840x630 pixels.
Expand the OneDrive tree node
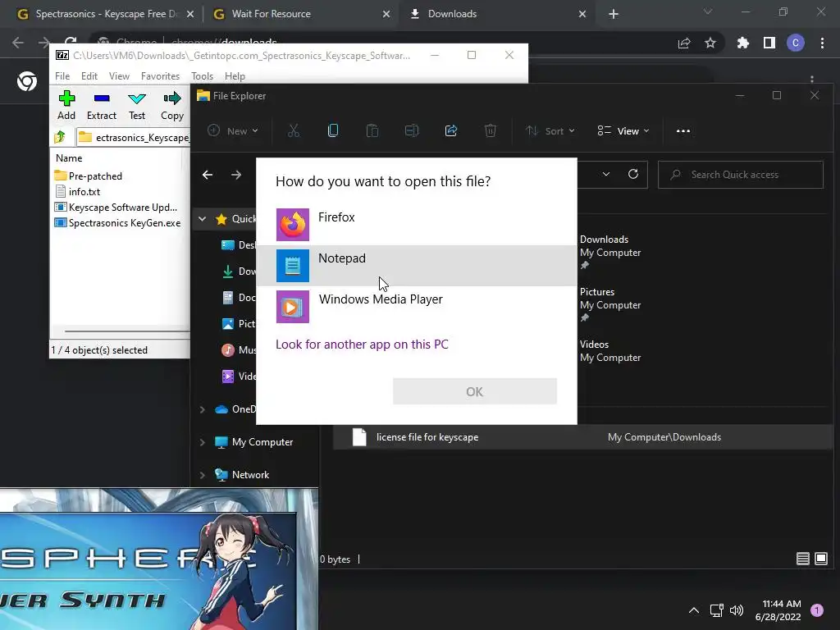[x=202, y=409]
